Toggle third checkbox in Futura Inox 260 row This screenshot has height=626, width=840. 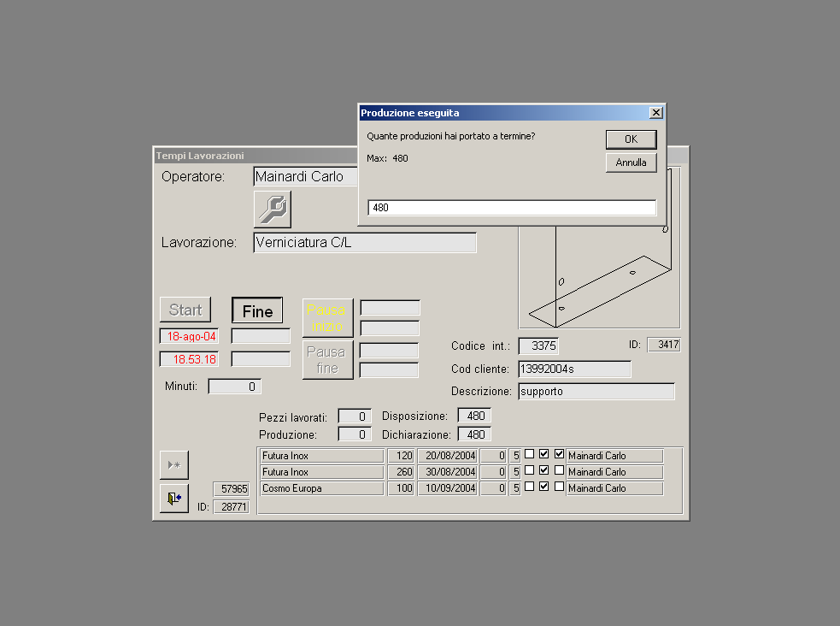[x=559, y=470]
